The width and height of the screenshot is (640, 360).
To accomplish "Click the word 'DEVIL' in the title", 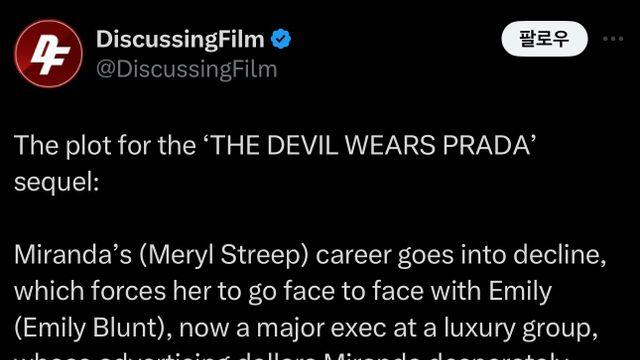I will 303,145.
